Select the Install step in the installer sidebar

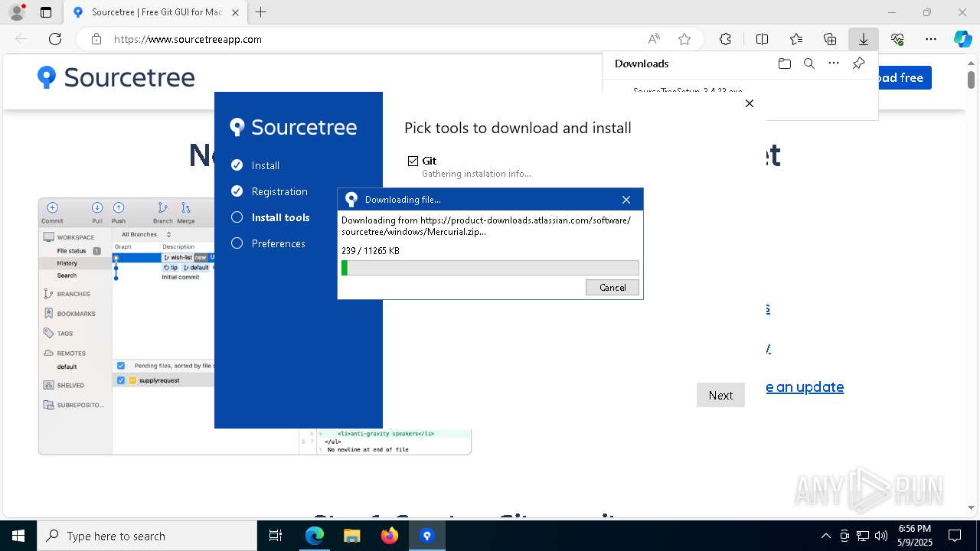[265, 165]
